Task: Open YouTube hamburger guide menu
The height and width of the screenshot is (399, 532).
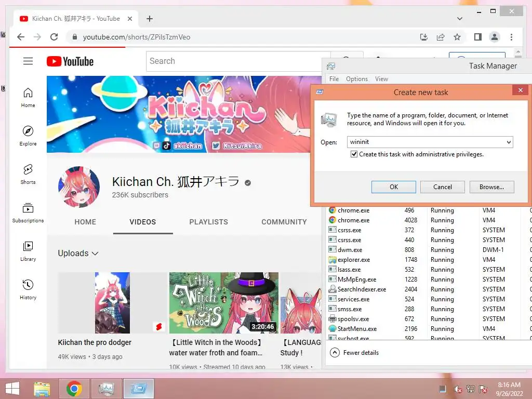Action: pyautogui.click(x=28, y=61)
